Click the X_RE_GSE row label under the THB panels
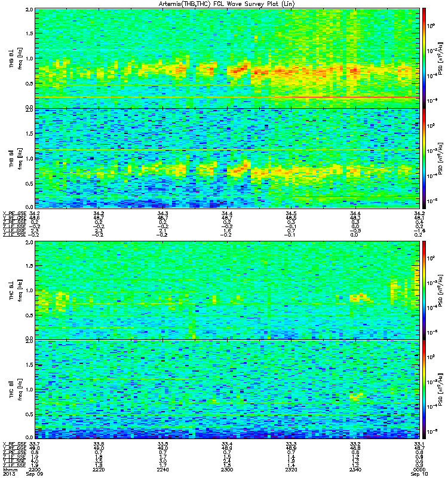This screenshot has height=478, width=448. 14,213
